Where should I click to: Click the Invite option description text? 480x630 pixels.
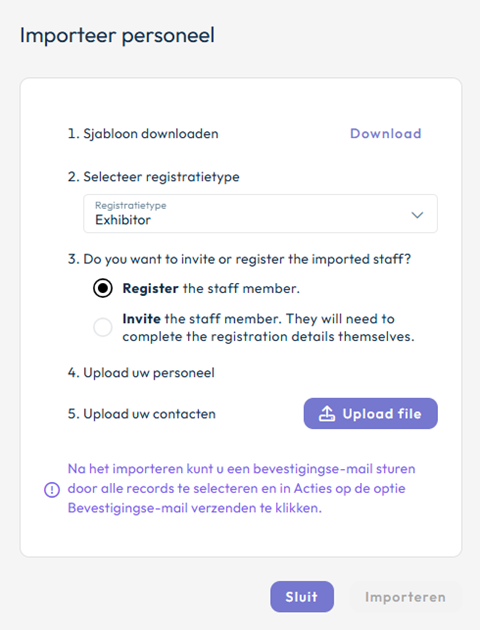point(268,327)
